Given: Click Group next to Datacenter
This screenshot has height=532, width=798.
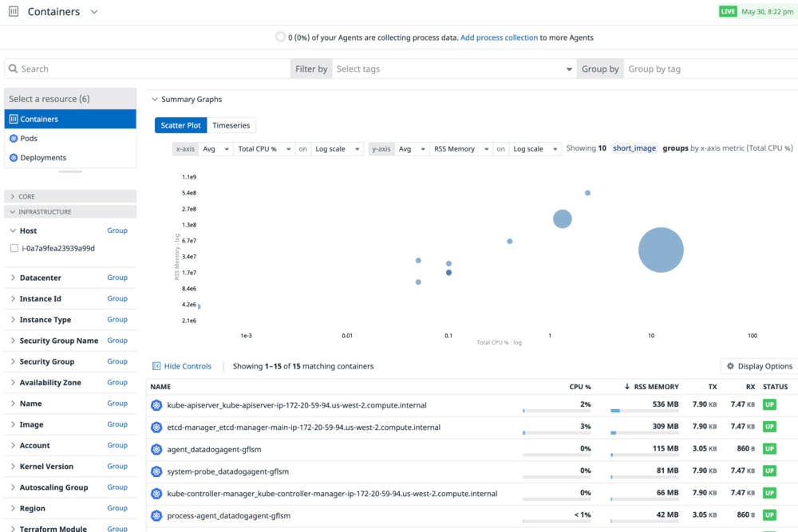Looking at the screenshot, I should pos(117,278).
